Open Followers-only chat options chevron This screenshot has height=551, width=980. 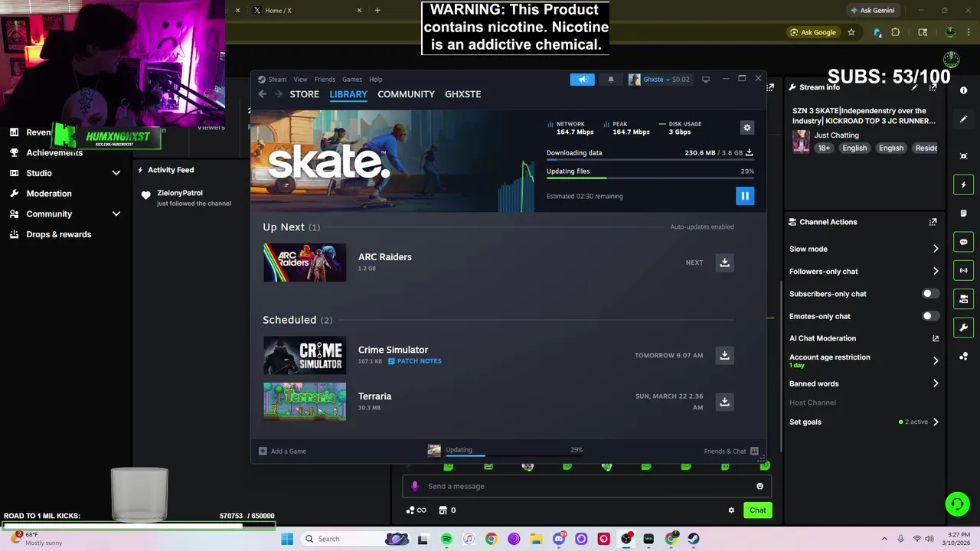pos(936,271)
